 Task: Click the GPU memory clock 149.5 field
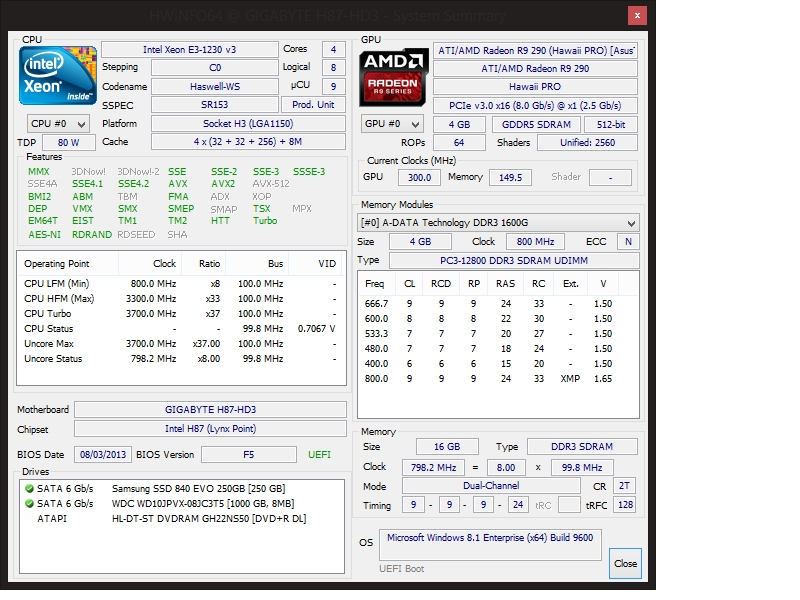[510, 178]
